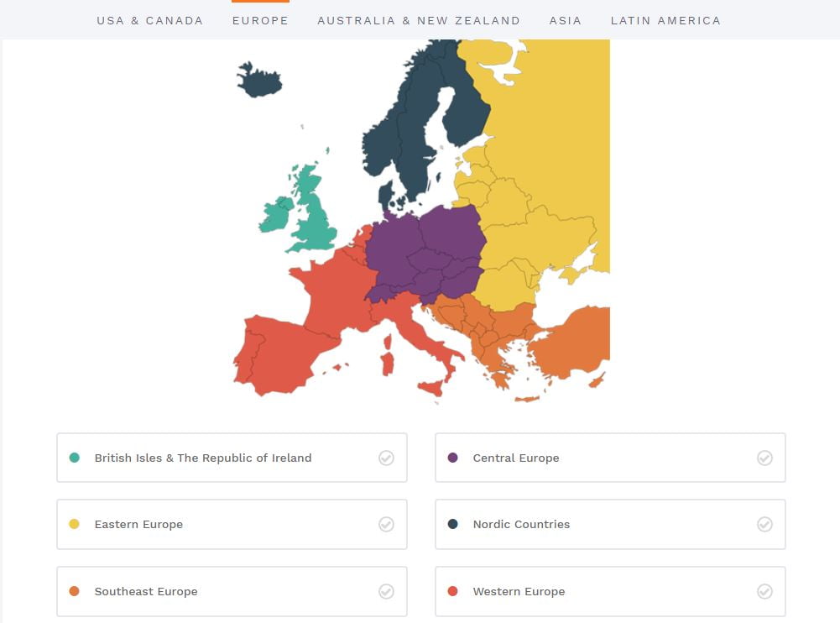The image size is (840, 623).
Task: Click the green dot for British Isles
Action: point(75,458)
